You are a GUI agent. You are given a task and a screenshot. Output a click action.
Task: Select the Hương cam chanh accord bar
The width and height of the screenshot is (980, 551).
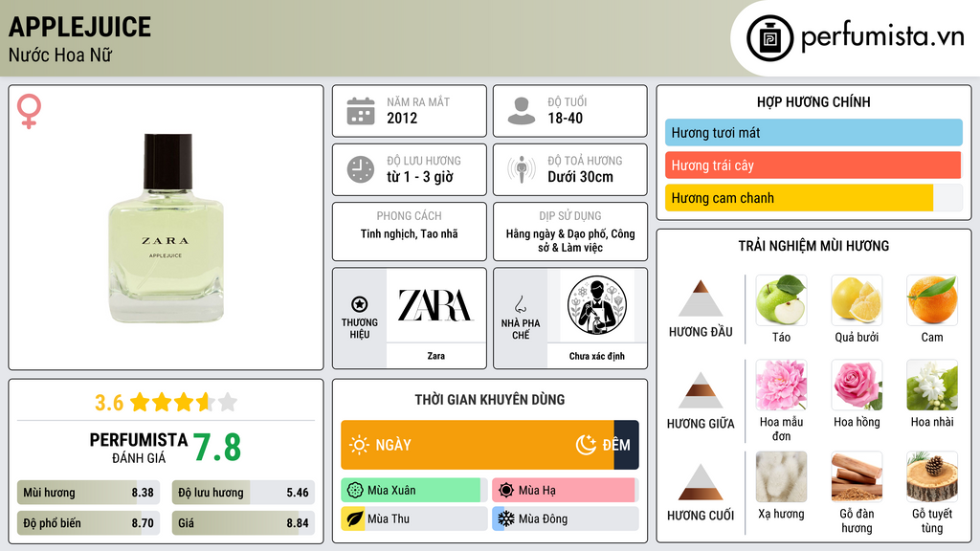[x=813, y=197]
